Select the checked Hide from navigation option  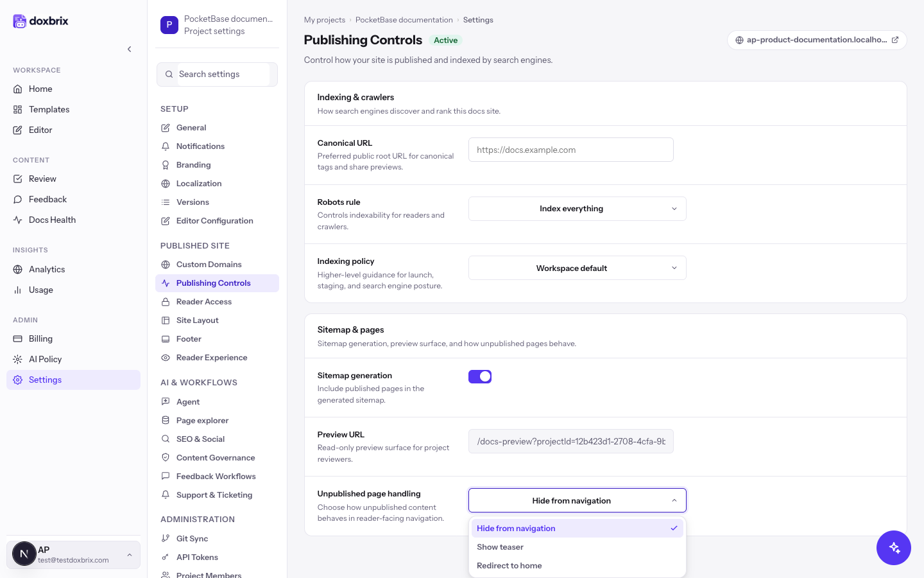pos(577,529)
